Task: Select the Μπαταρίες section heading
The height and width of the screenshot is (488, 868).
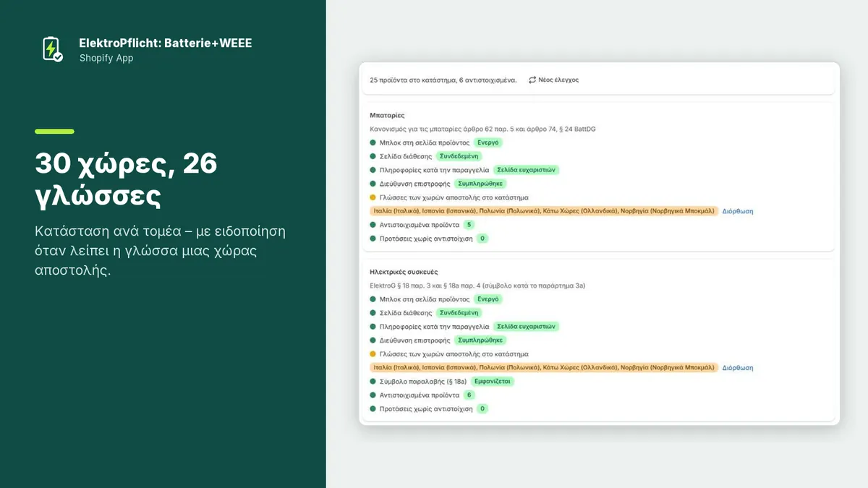Action: (x=387, y=115)
